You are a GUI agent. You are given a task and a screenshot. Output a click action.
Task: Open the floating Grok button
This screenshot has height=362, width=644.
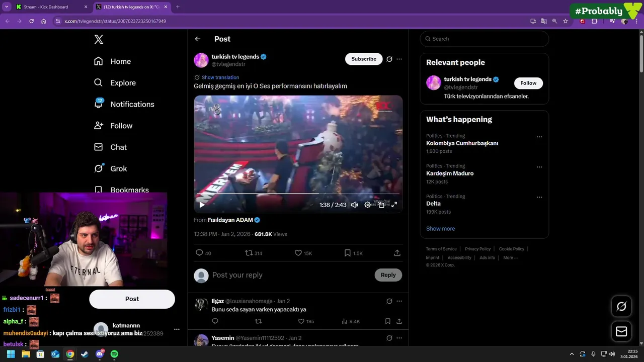pyautogui.click(x=621, y=307)
